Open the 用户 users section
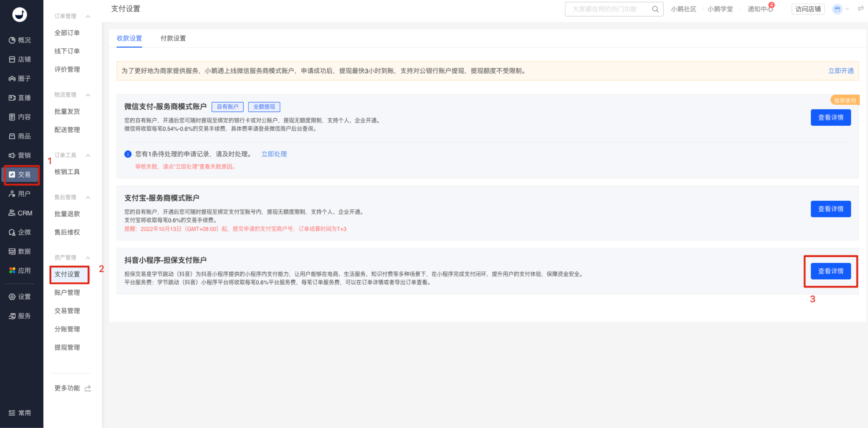This screenshot has height=428, width=868. coord(20,194)
